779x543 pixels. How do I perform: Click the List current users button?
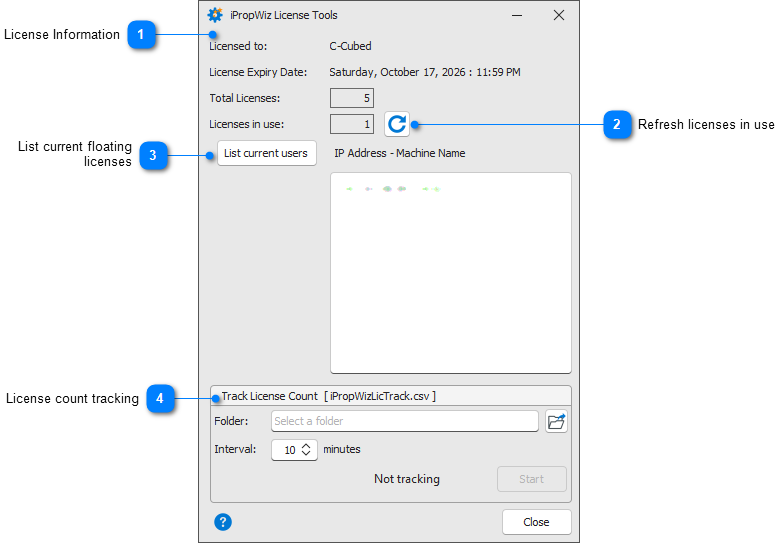pyautogui.click(x=266, y=153)
